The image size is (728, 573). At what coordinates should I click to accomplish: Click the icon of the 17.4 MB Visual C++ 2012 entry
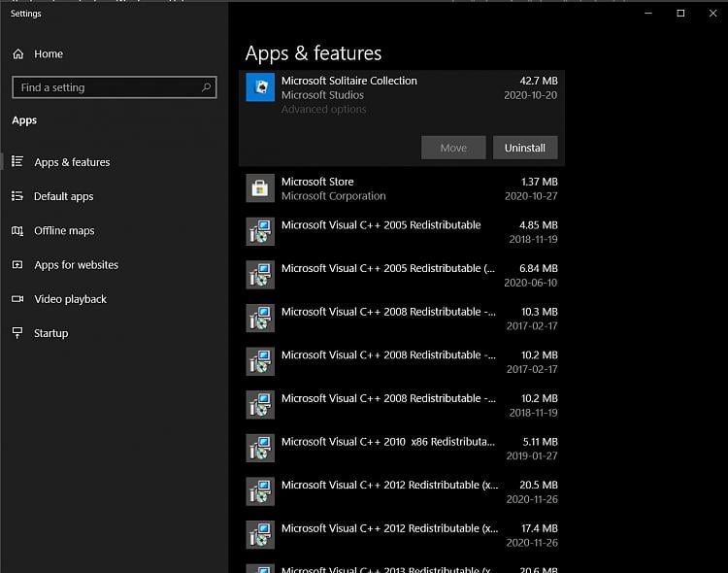coord(260,534)
